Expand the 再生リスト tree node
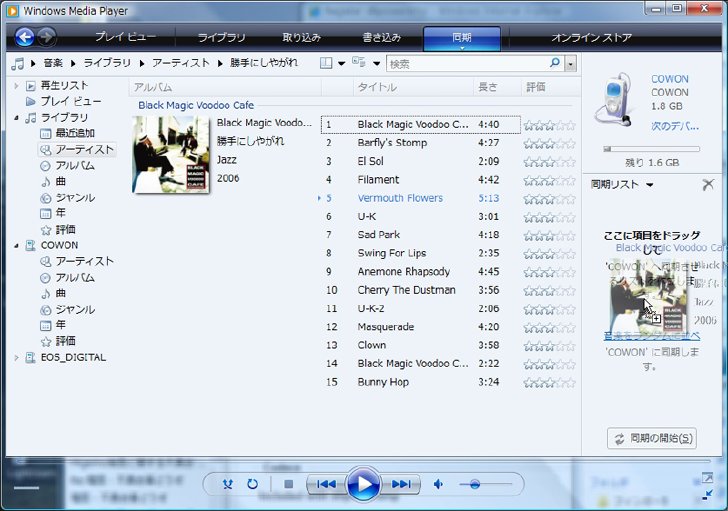Viewport: 728px width, 511px height. click(x=16, y=86)
